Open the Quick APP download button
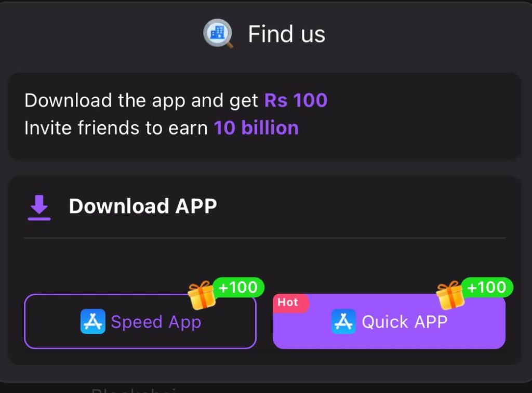The image size is (532, 393). click(x=389, y=321)
